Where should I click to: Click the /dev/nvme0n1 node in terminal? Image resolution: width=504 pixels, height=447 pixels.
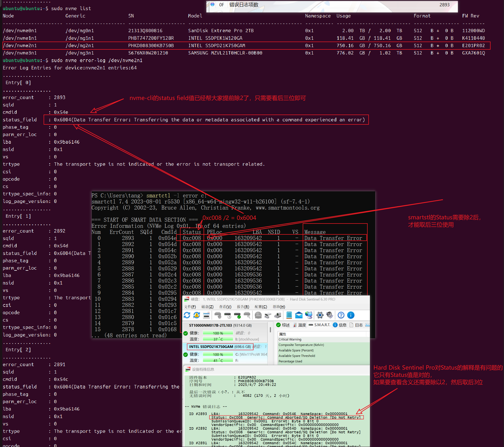click(20, 31)
